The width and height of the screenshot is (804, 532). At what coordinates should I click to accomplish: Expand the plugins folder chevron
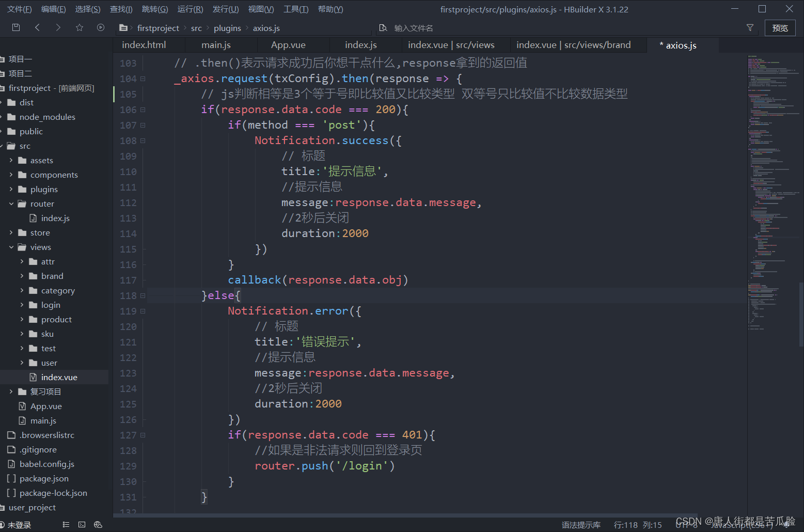[x=11, y=189]
